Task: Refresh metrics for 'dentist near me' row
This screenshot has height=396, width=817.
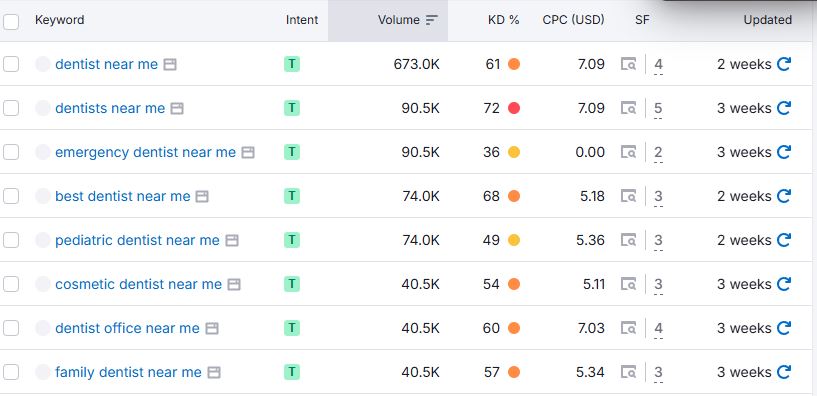Action: [x=784, y=64]
